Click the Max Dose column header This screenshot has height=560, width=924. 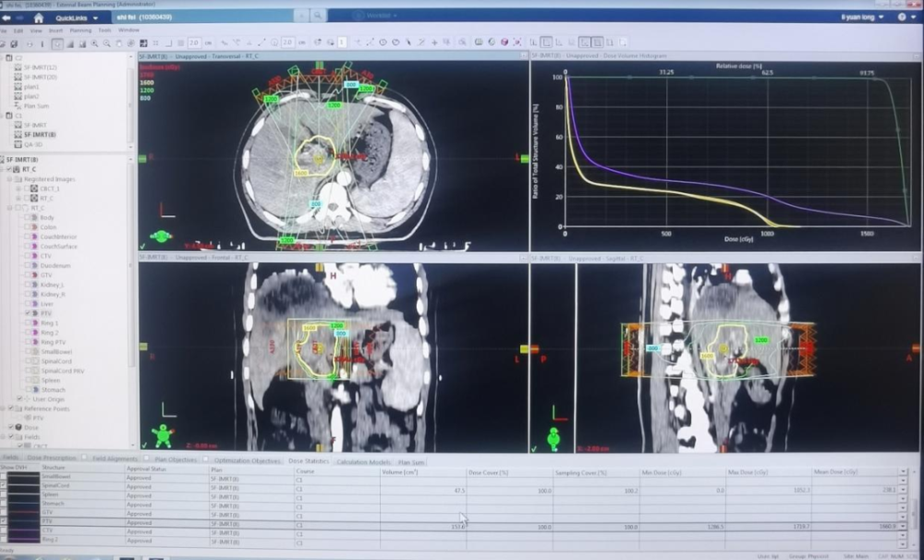tap(769, 472)
